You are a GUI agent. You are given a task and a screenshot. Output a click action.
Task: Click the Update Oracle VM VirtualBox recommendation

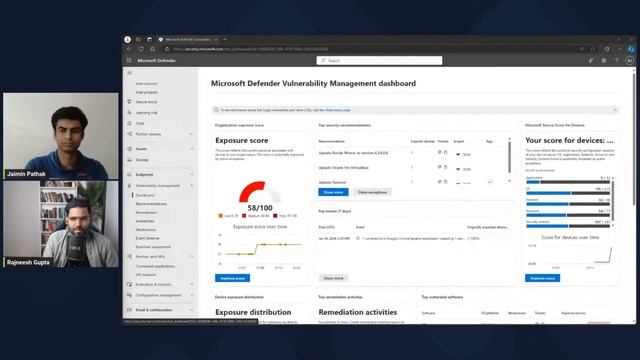pyautogui.click(x=343, y=167)
